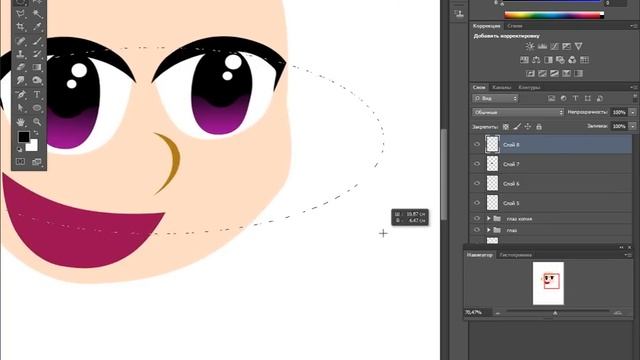Add a Color Balance adjustment
640x360 pixels.
(536, 60)
